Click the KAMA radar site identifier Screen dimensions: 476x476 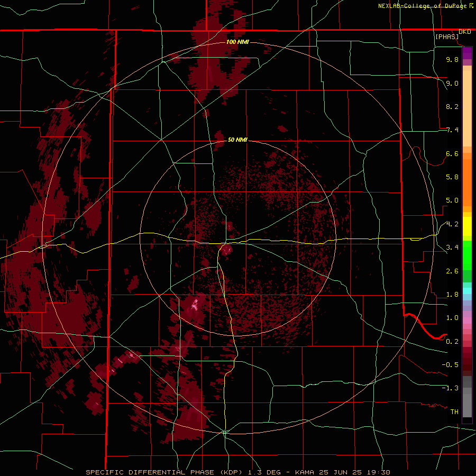(x=305, y=472)
